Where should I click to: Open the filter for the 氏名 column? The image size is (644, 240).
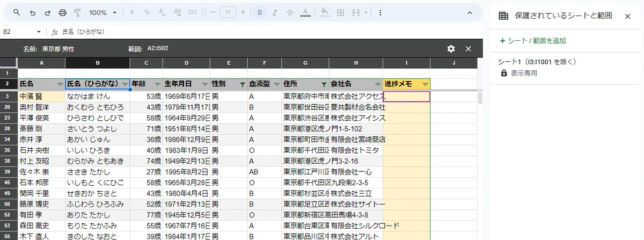tap(60, 85)
